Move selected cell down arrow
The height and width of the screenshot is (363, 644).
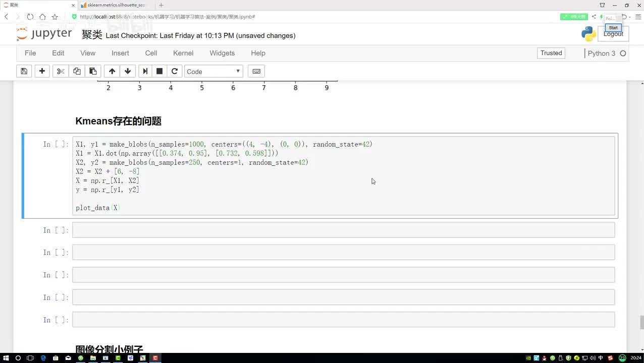click(128, 71)
